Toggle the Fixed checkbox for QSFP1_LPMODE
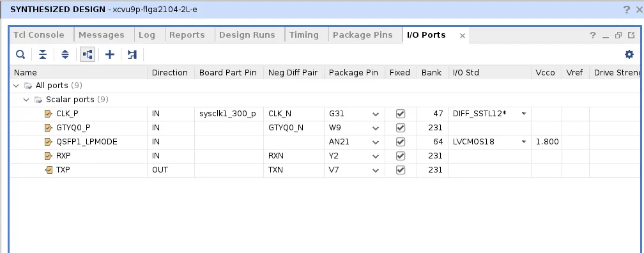The height and width of the screenshot is (253, 644). (401, 142)
